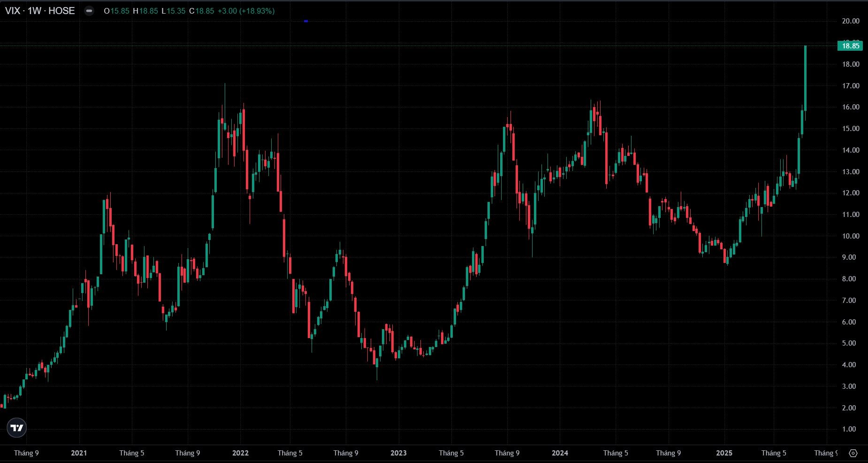
Task: Click the 2023 label on time axis
Action: click(x=398, y=453)
